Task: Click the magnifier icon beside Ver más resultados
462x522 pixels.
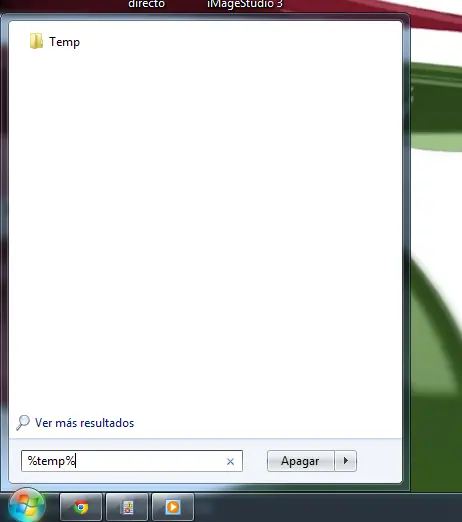Action: click(23, 423)
